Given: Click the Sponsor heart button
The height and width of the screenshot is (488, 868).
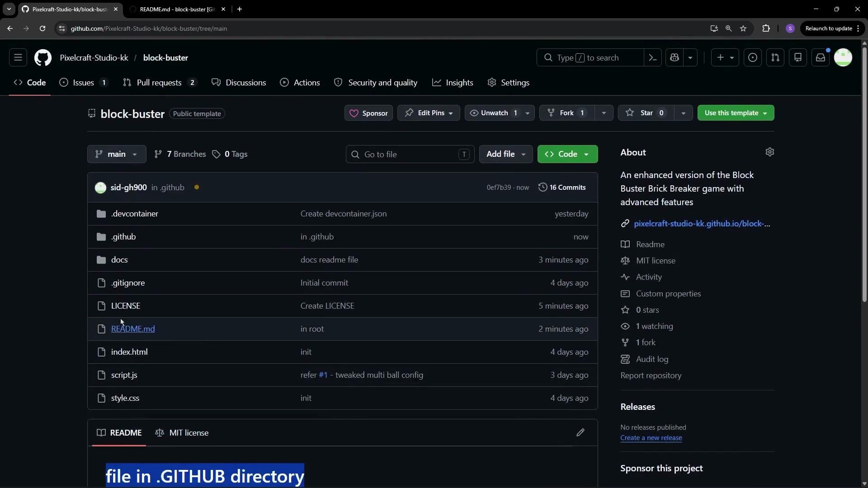Looking at the screenshot, I should 368,113.
